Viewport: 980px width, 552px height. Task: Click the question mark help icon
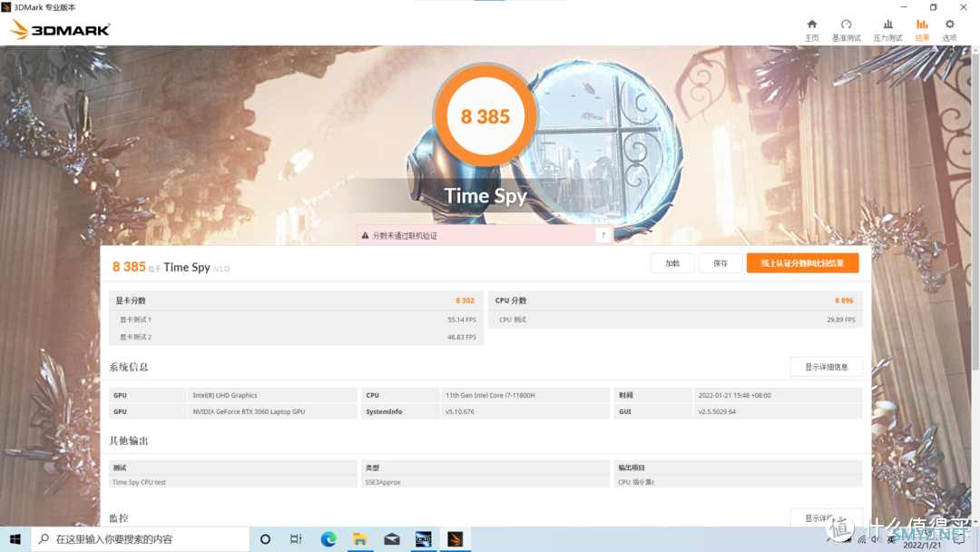603,235
